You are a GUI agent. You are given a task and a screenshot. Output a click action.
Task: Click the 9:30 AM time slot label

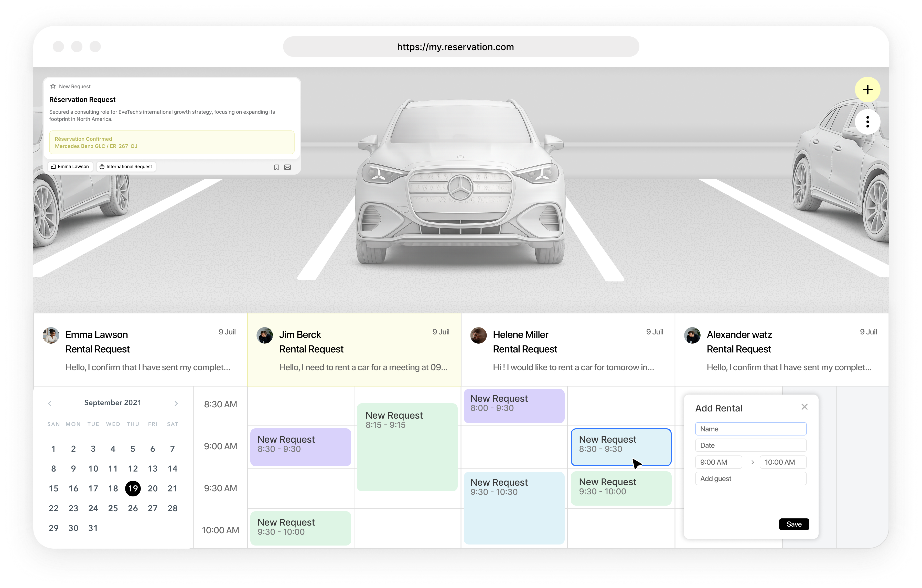coord(221,488)
